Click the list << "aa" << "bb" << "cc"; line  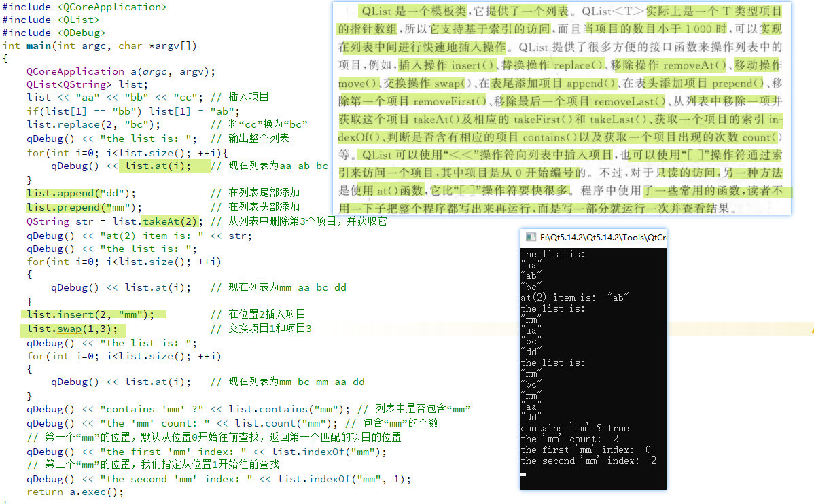(116, 97)
